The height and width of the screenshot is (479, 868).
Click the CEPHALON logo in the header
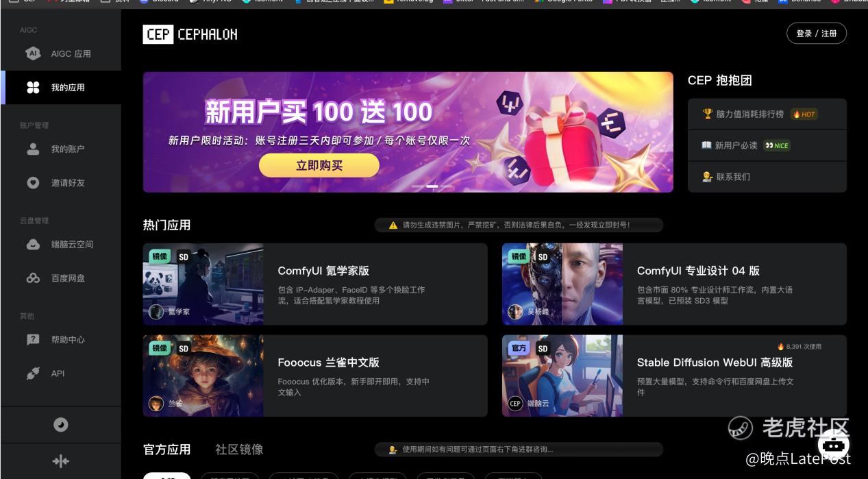click(x=190, y=34)
